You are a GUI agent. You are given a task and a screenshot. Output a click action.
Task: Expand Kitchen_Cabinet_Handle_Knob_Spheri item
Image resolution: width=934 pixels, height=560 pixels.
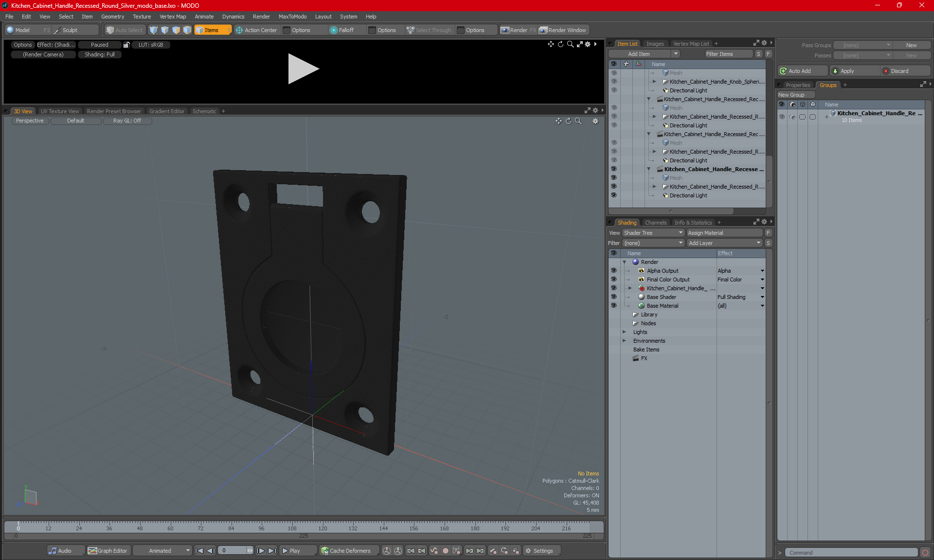click(654, 82)
